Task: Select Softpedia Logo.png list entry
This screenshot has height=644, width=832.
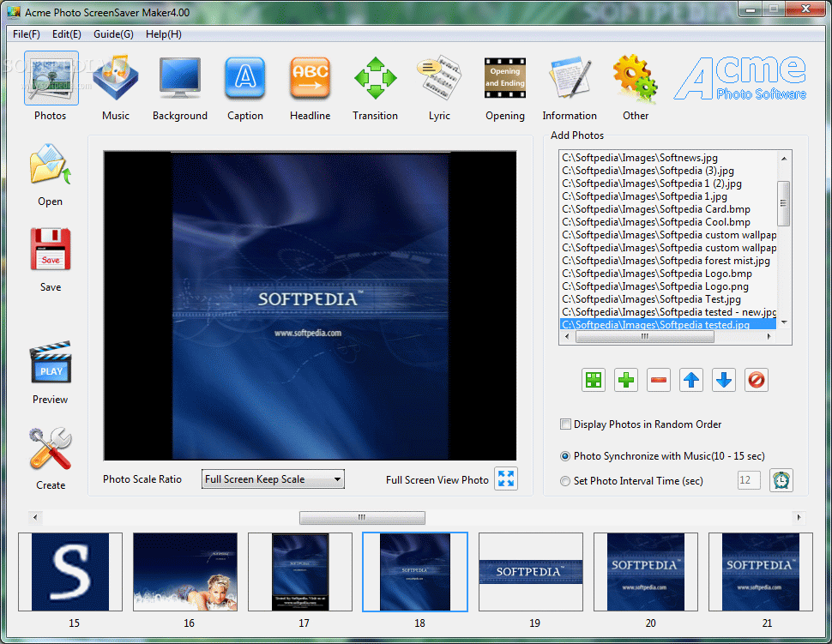Action: tap(655, 286)
